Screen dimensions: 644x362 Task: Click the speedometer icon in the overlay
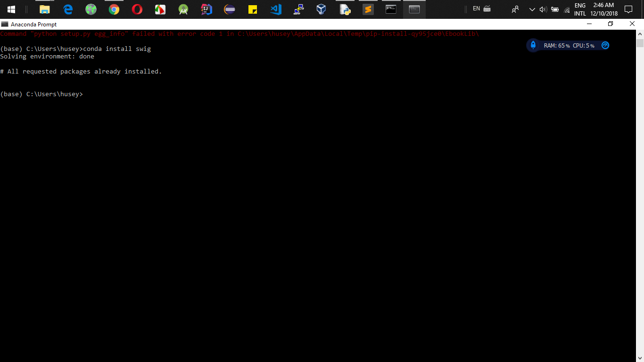(605, 45)
